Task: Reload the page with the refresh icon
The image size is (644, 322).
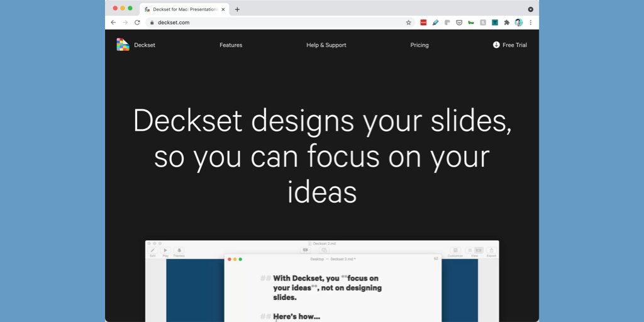Action: point(137,23)
